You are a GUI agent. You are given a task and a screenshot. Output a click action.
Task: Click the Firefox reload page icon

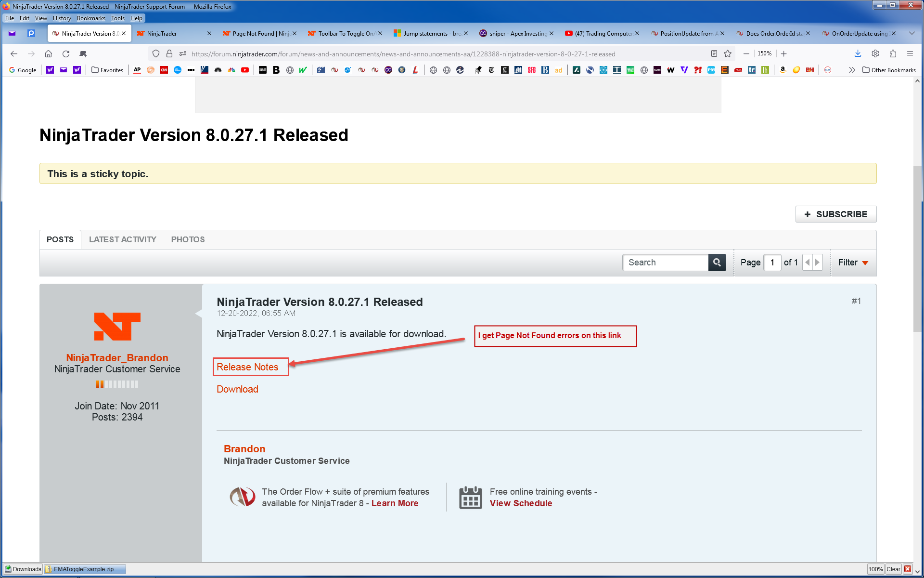[66, 53]
